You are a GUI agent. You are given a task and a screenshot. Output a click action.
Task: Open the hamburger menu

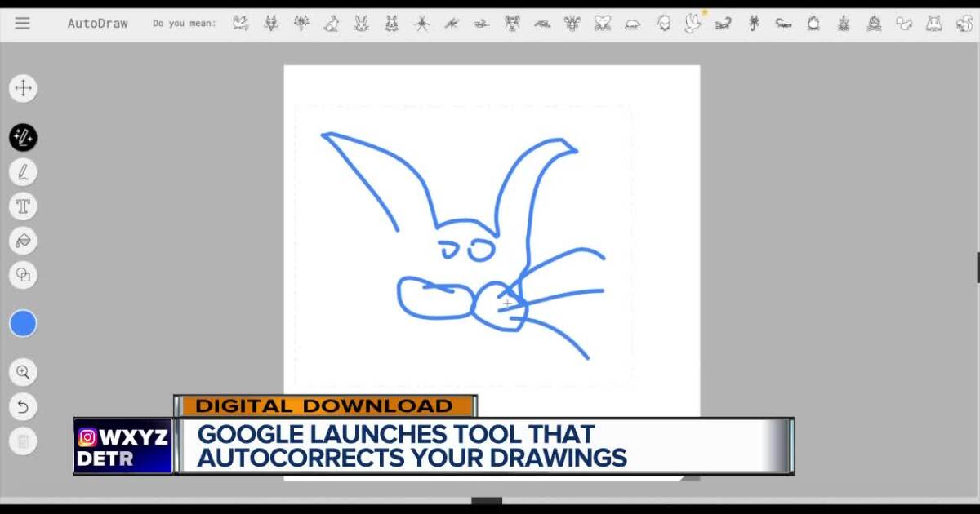coord(22,23)
